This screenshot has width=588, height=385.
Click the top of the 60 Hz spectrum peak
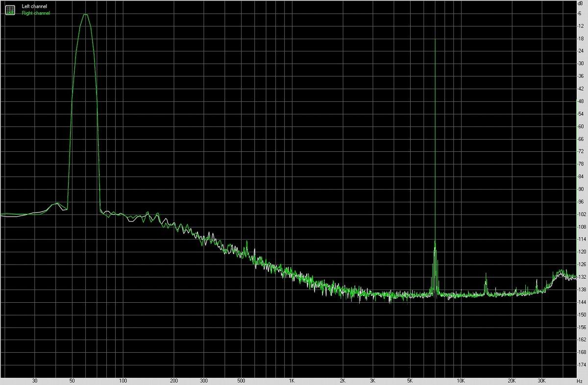85,14
